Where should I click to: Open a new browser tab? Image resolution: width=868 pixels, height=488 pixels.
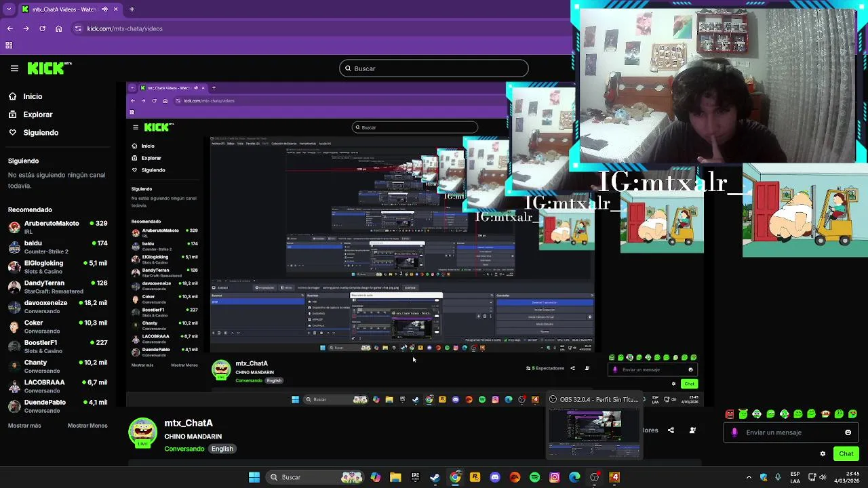[x=132, y=9]
